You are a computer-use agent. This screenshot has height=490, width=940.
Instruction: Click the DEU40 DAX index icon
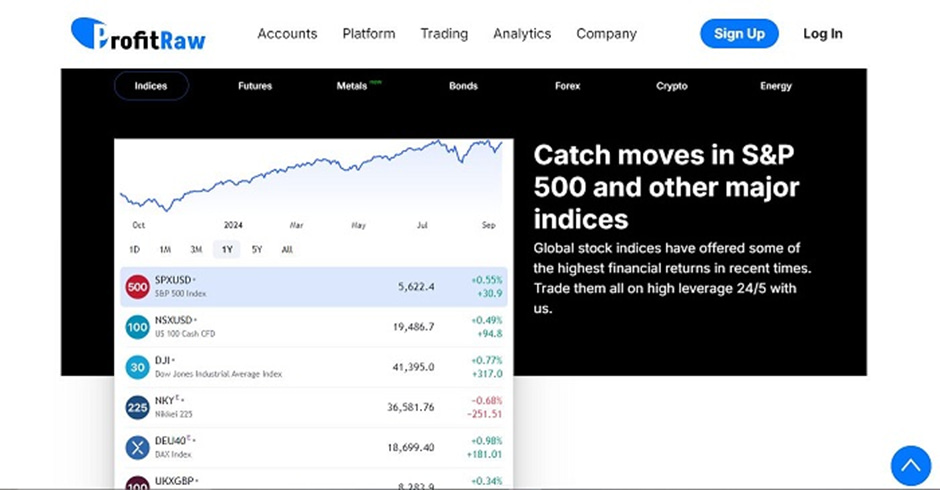pyautogui.click(x=137, y=447)
